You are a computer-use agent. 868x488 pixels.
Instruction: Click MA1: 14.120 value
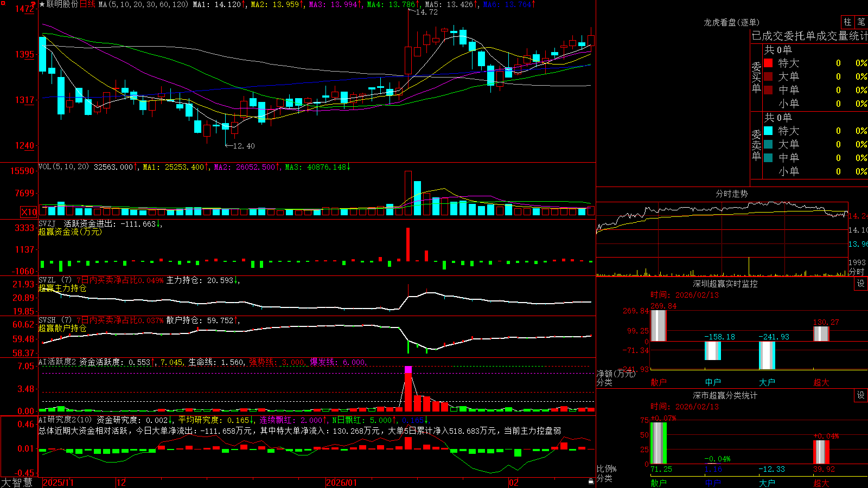(219, 4)
